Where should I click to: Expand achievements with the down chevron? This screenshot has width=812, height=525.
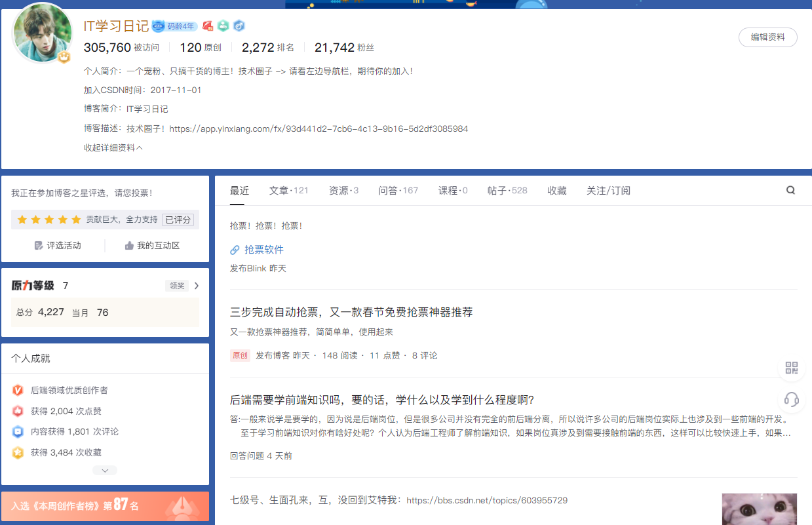click(105, 470)
